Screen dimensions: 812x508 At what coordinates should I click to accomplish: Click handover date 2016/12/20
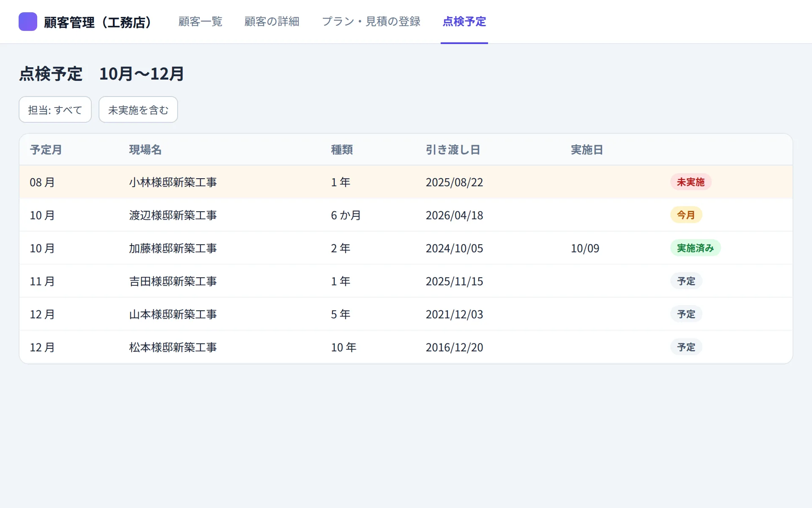click(454, 348)
